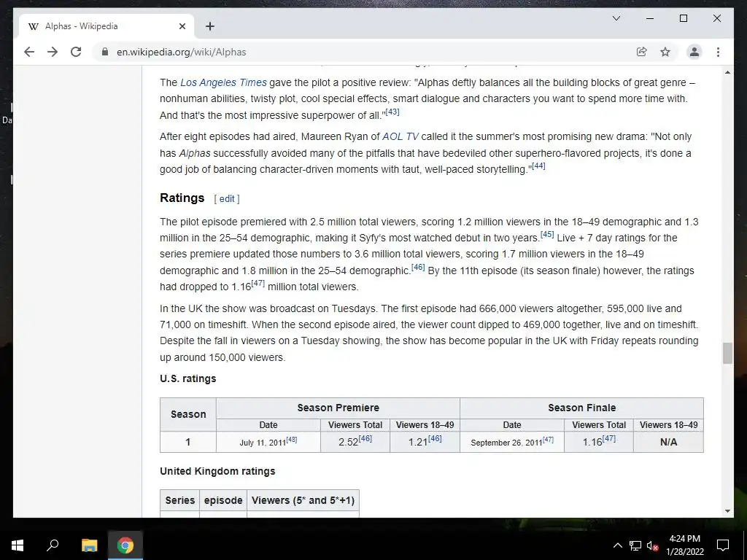Image resolution: width=747 pixels, height=560 pixels.
Task: Follow citation [46] next to 2.52 in table
Action: coord(365,438)
